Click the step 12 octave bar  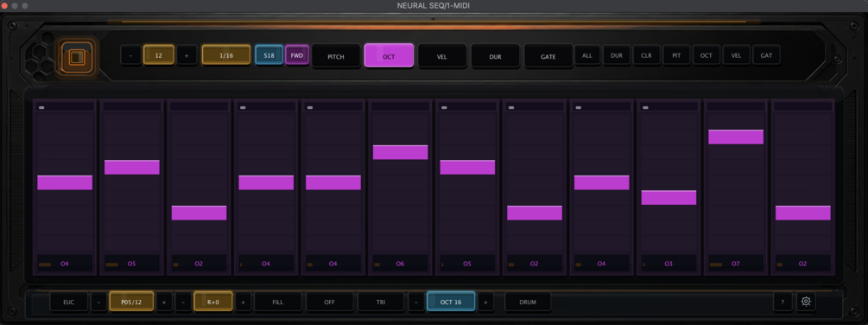(802, 213)
